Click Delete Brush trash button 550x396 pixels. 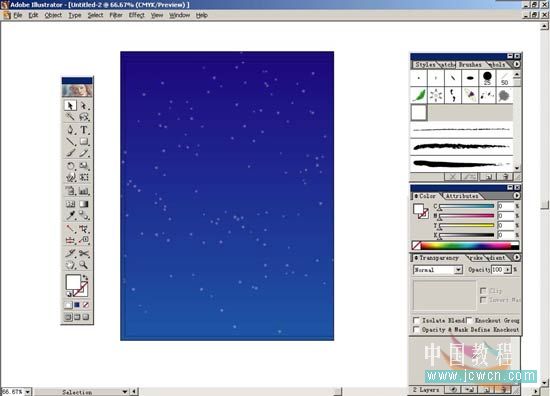505,177
